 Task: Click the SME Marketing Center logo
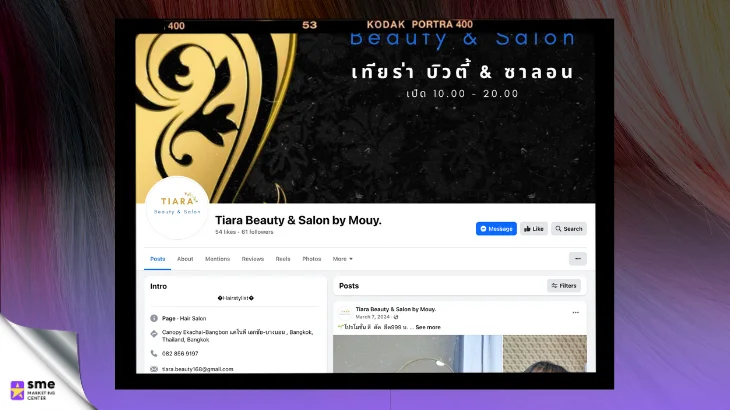tap(33, 390)
